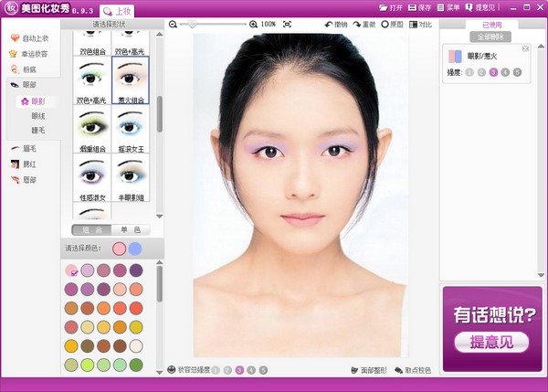Pick the 性感淑女 purple eyeshadow thumbnail
The image size is (548, 392).
92,177
